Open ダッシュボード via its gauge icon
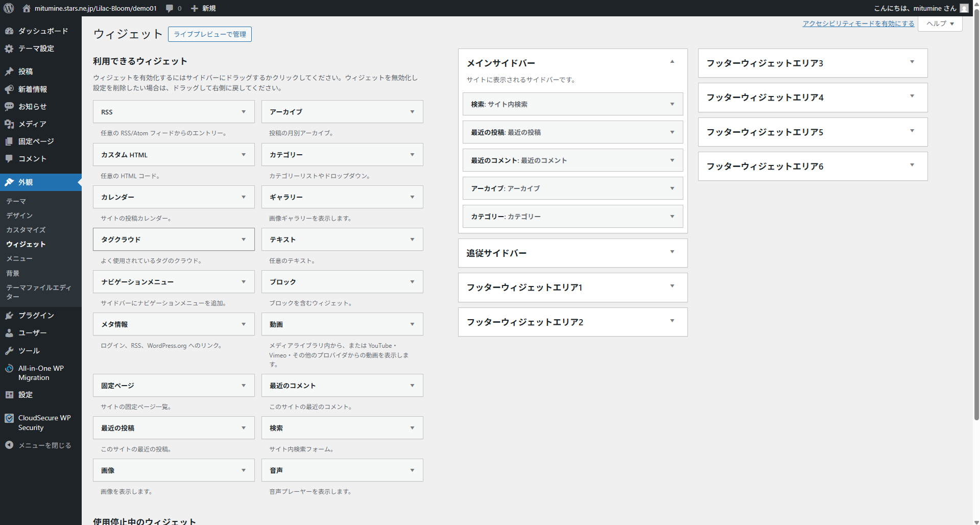Viewport: 980px width, 525px height. coord(9,31)
